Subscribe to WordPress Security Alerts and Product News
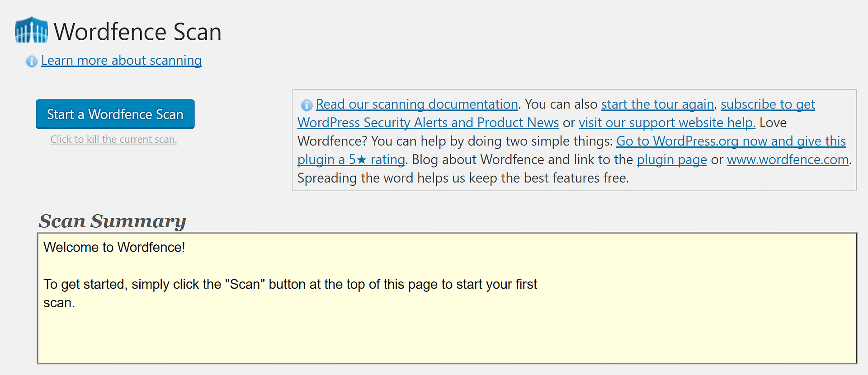This screenshot has height=375, width=868. click(428, 123)
